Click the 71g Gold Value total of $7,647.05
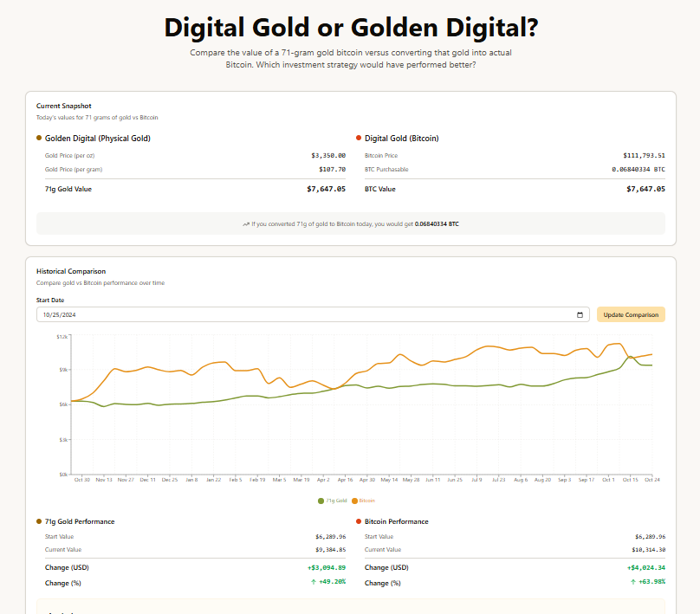The height and width of the screenshot is (614, 700). pyautogui.click(x=326, y=189)
